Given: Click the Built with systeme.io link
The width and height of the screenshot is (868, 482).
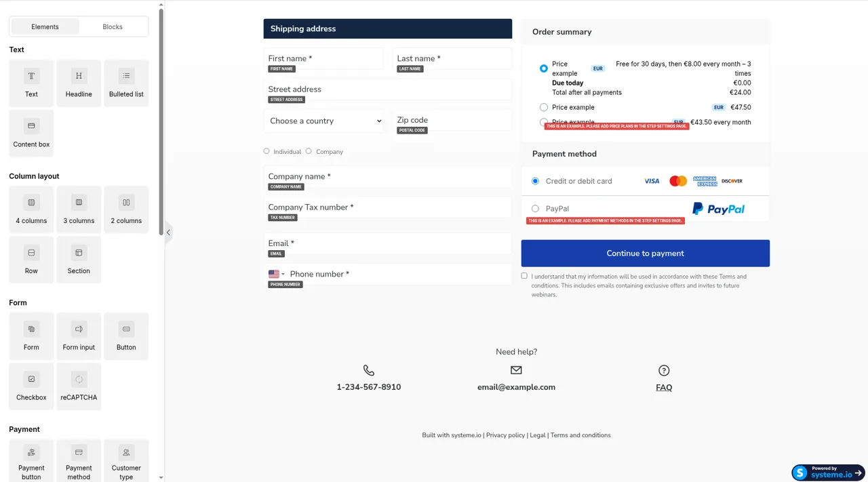Looking at the screenshot, I should (x=452, y=435).
